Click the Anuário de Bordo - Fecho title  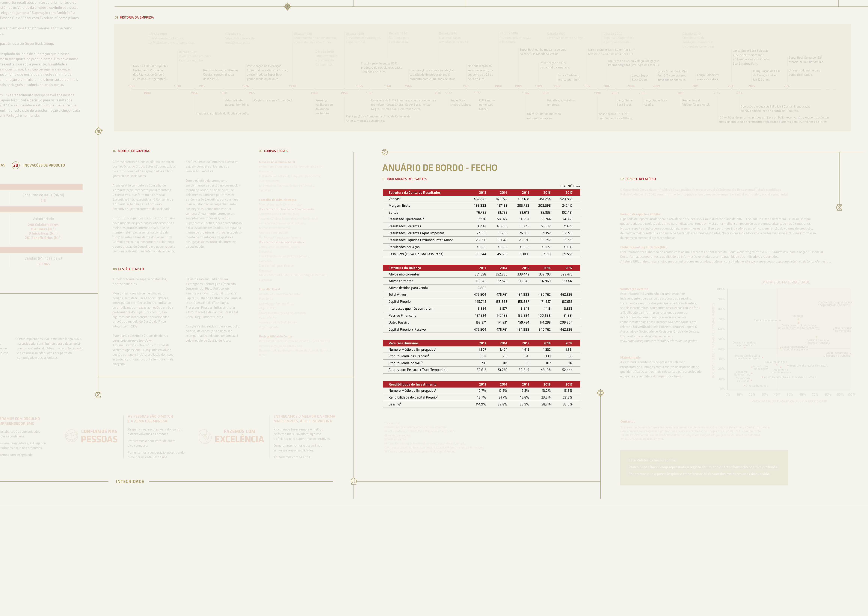[x=439, y=168]
